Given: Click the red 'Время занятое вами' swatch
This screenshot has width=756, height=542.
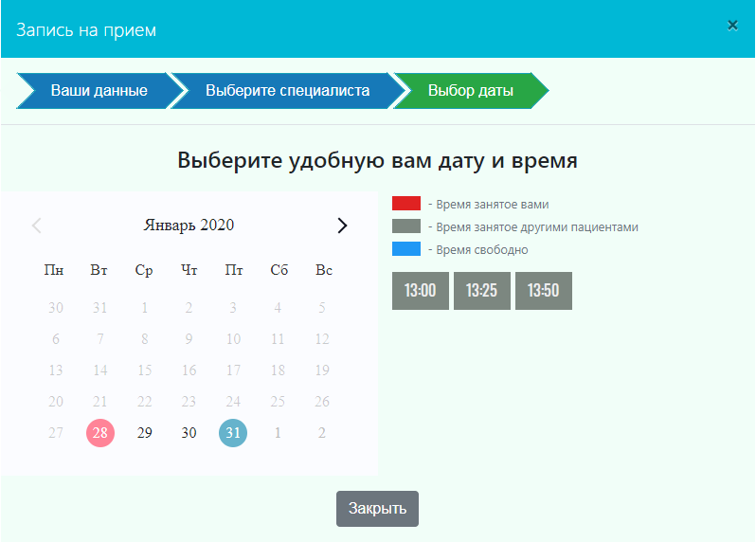Looking at the screenshot, I should [x=406, y=204].
